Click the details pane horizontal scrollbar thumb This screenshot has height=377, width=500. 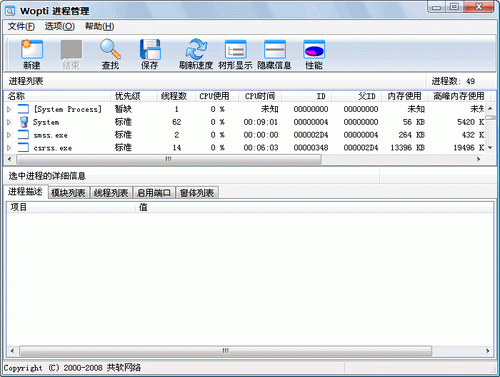point(226,351)
